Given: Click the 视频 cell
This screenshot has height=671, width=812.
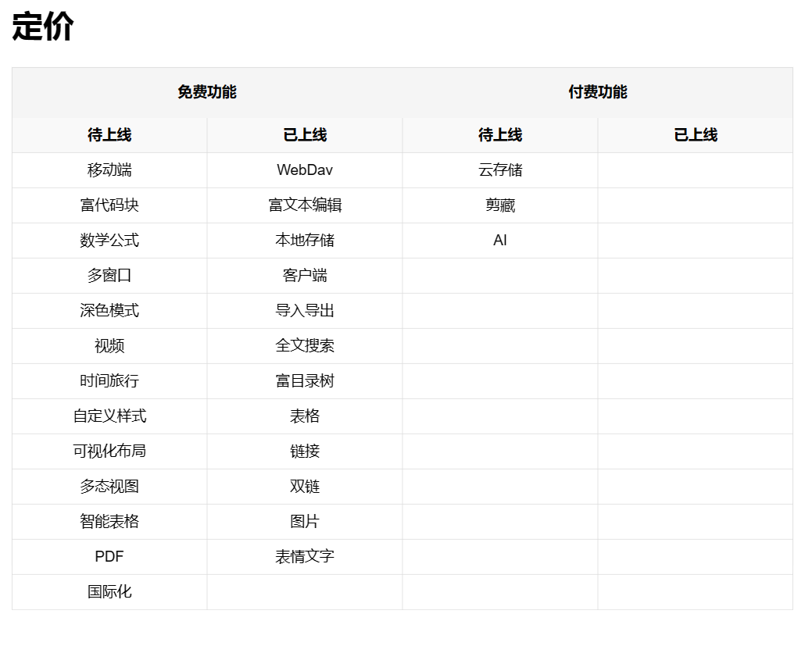Looking at the screenshot, I should click(x=109, y=346).
